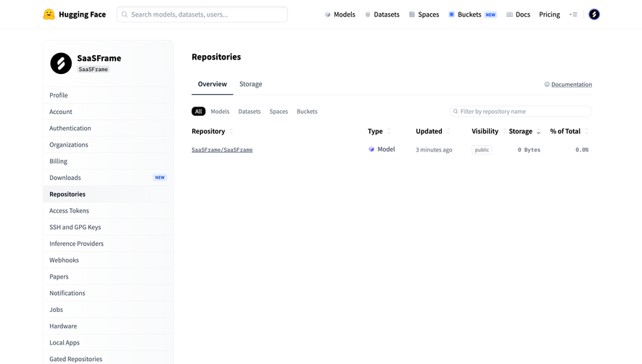Open Jobs in sidebar
Screen dimensions: 642x364
click(x=108, y=310)
